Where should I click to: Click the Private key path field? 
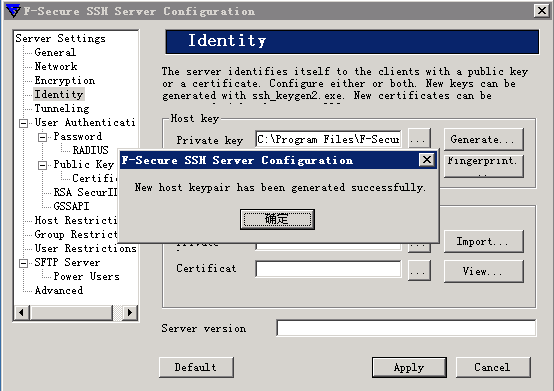point(328,140)
